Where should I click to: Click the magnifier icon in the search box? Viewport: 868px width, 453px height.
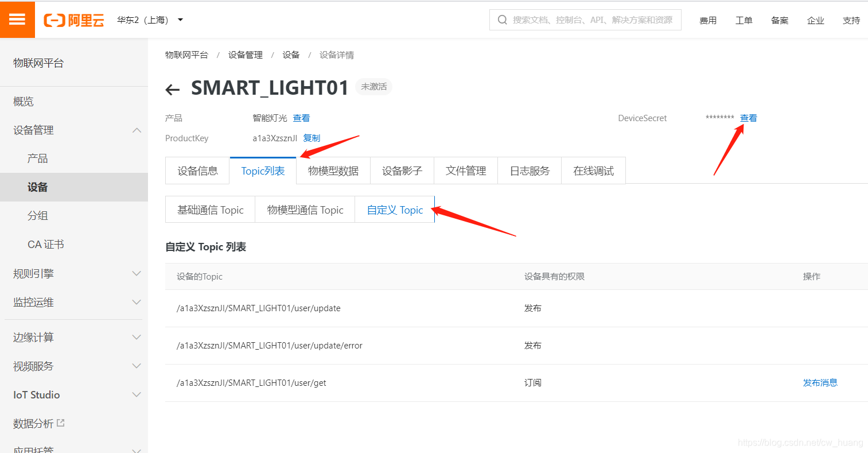(502, 20)
